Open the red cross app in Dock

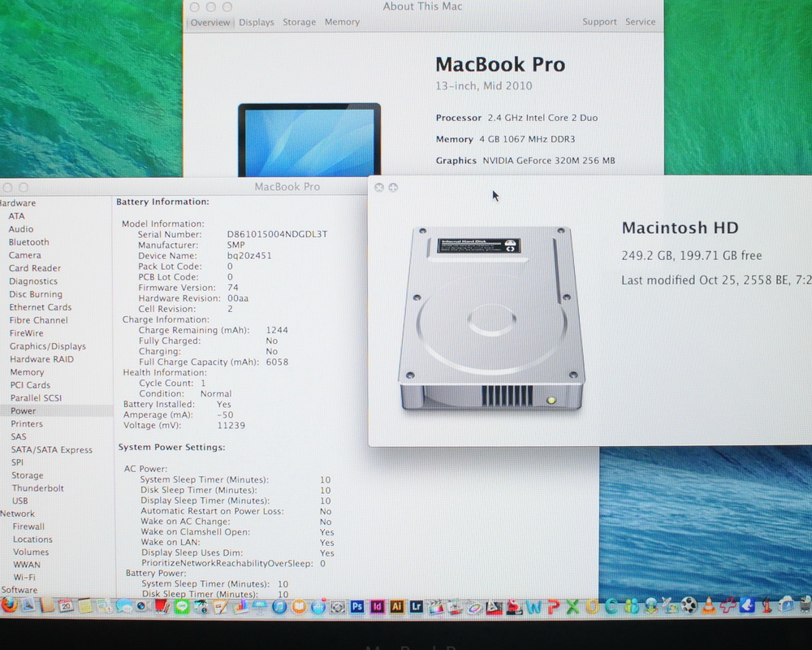(x=728, y=605)
